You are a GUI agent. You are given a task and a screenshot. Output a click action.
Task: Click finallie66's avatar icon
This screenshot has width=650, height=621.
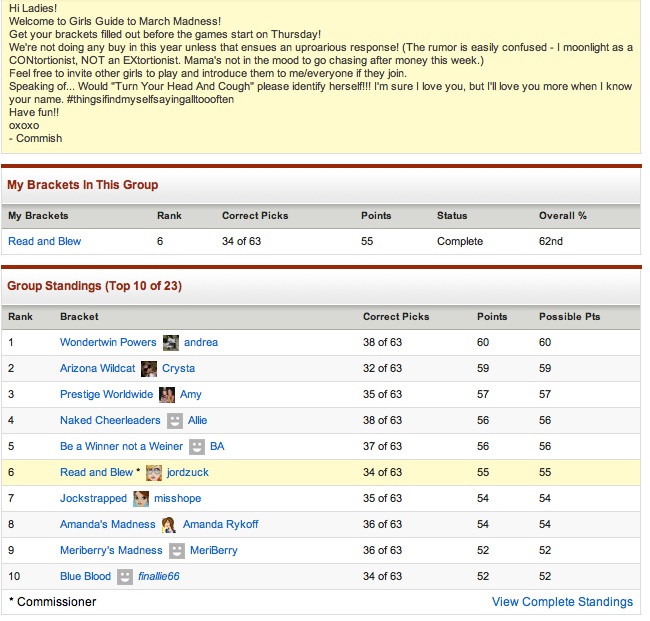coord(125,576)
